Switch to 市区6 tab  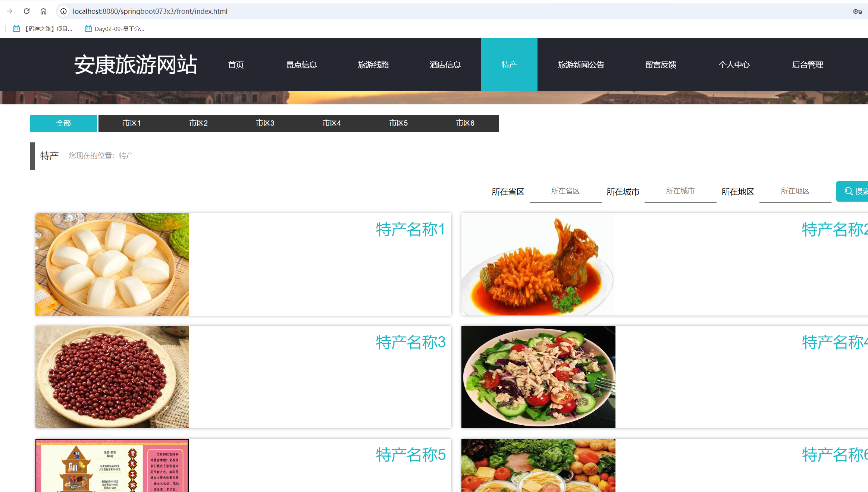pos(465,123)
